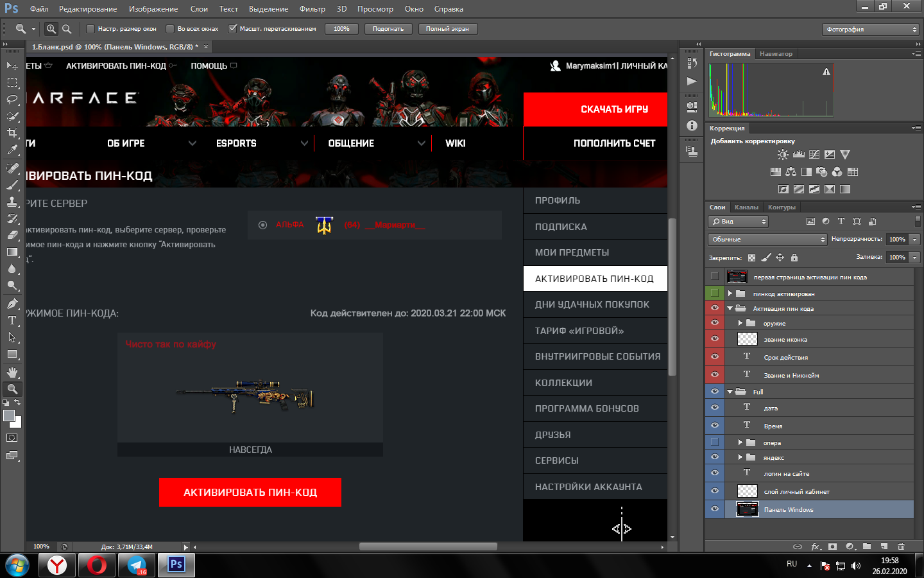Open the 'Фильтр' menu

[312, 9]
